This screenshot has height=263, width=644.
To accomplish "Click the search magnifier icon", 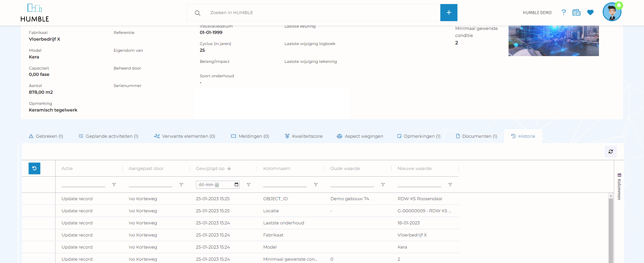I will pyautogui.click(x=198, y=13).
